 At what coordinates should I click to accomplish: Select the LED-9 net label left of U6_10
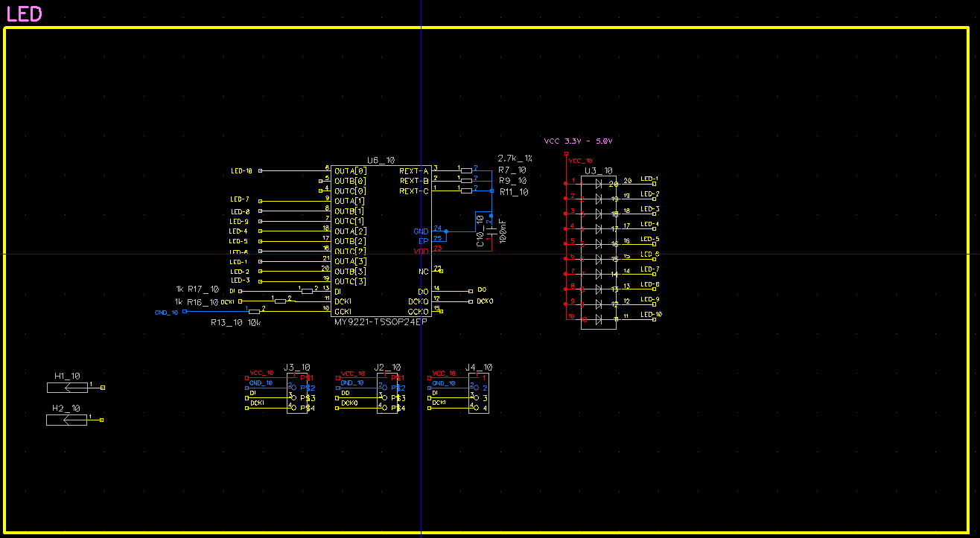point(239,222)
